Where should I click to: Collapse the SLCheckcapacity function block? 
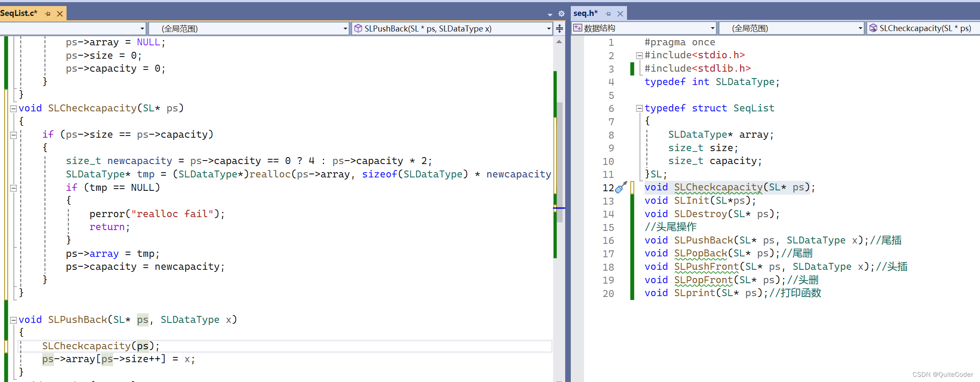[13, 108]
